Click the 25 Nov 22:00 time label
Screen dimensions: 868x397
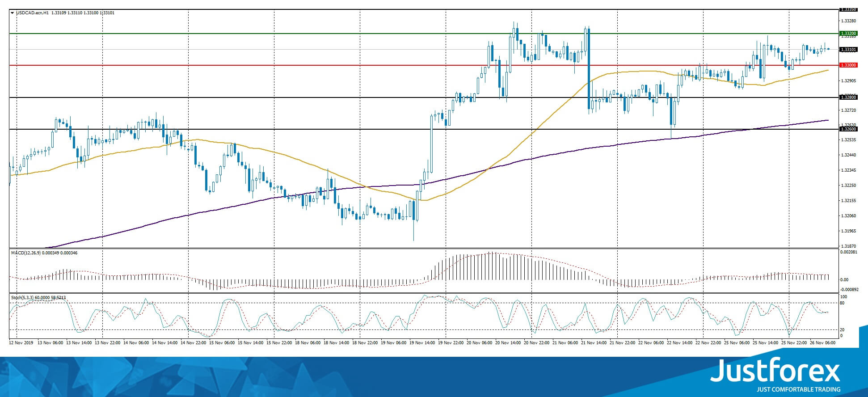794,342
